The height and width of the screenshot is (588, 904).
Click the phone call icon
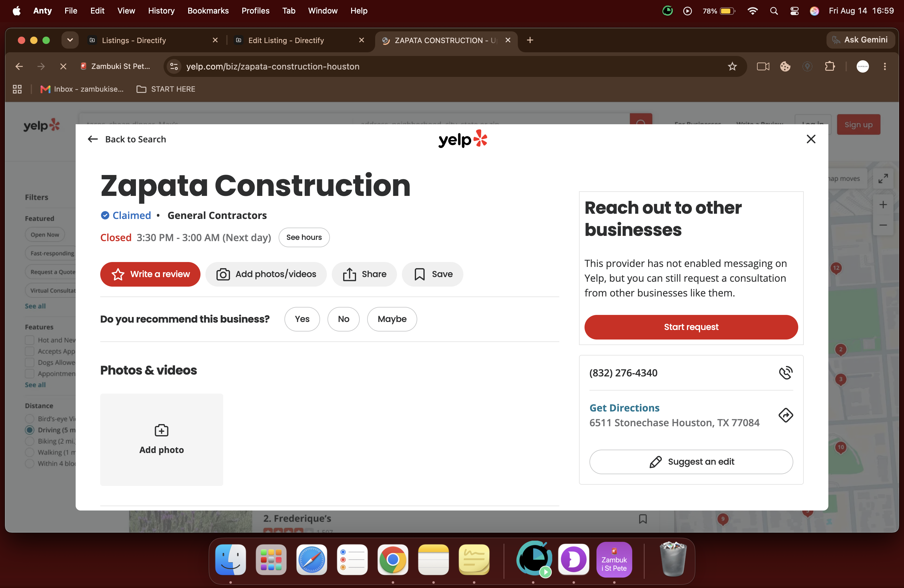786,373
